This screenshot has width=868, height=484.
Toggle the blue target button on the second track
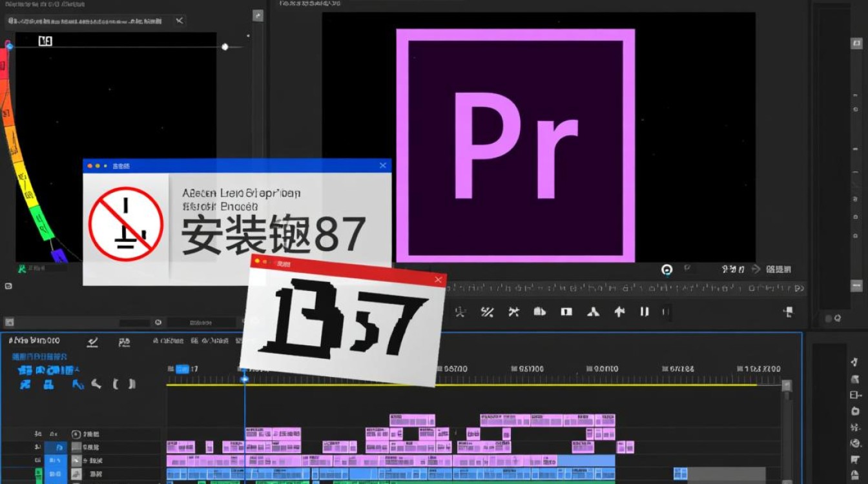tap(56, 447)
